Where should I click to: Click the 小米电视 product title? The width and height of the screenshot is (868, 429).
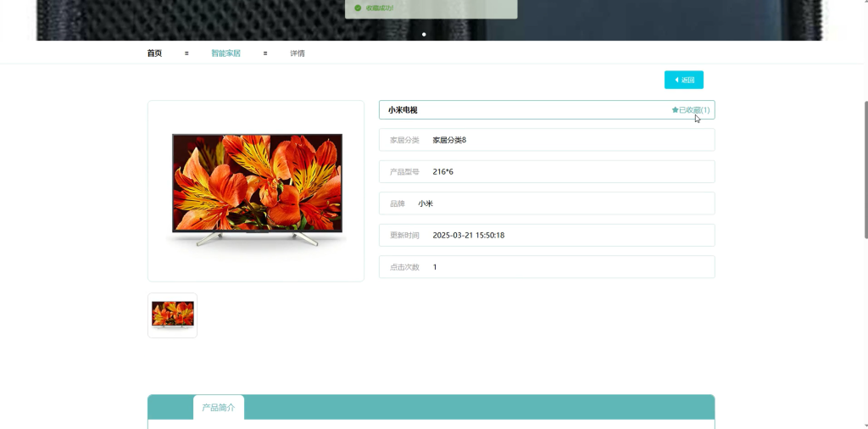(x=403, y=110)
